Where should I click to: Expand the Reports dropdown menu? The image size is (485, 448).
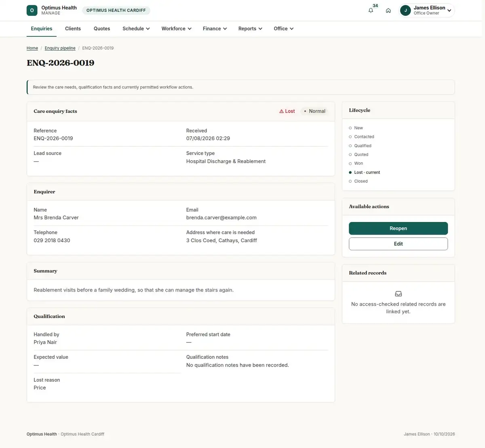click(x=250, y=29)
